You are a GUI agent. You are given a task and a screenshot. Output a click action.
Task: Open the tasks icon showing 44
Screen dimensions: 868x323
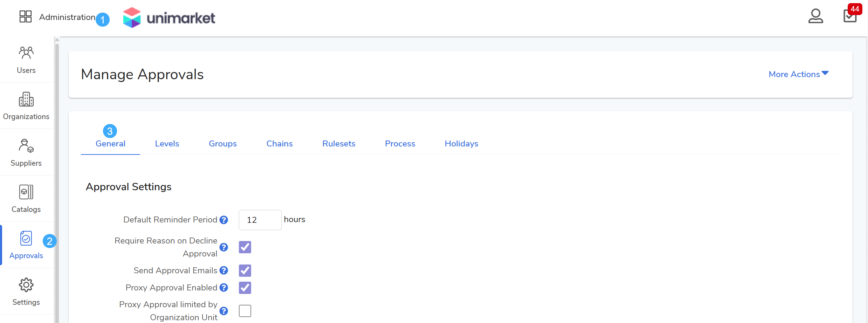[850, 16]
